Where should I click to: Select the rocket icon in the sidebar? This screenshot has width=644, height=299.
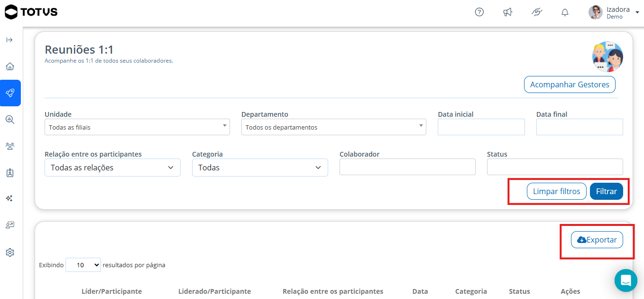tap(10, 93)
